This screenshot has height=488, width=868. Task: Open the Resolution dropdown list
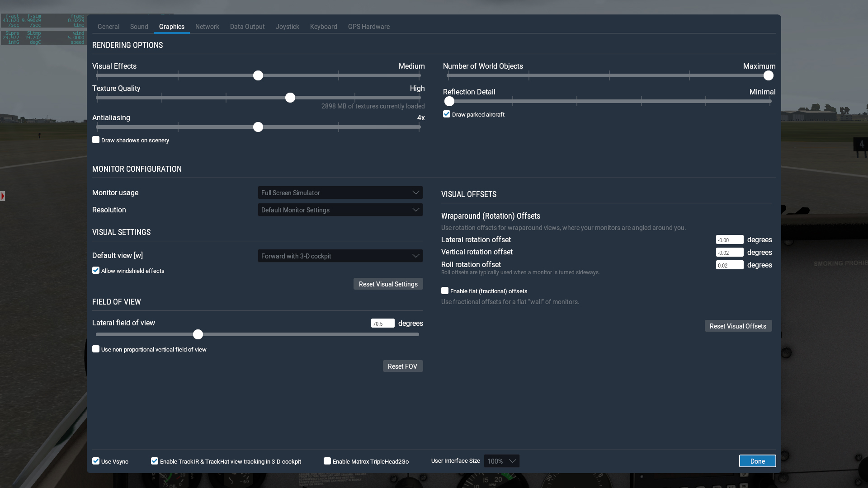(340, 210)
